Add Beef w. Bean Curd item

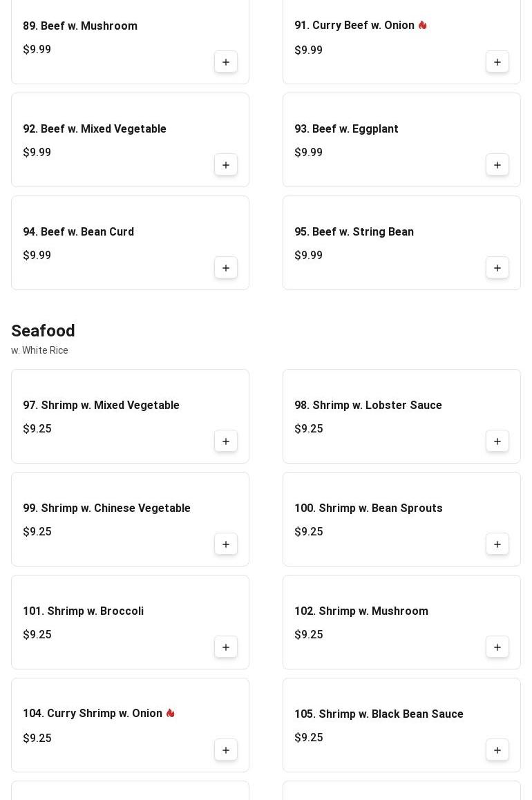[x=226, y=268]
